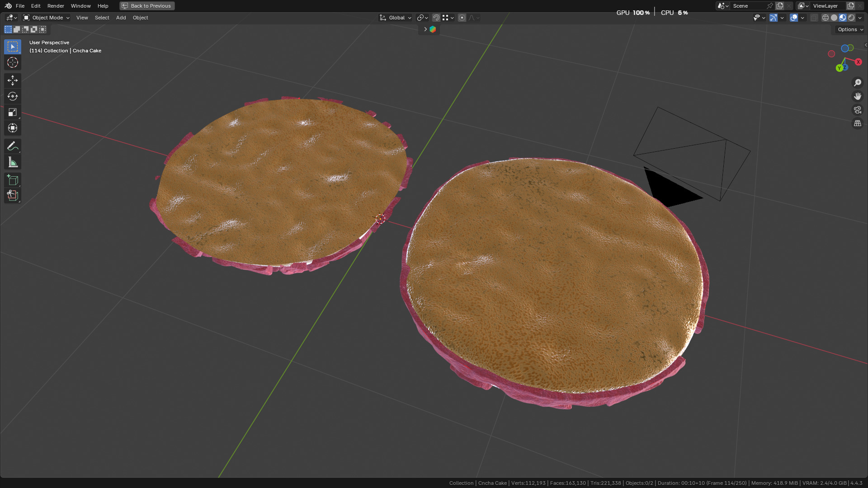Open gizmo options dropdown arrow
Viewport: 868px width, 488px height.
(x=782, y=18)
